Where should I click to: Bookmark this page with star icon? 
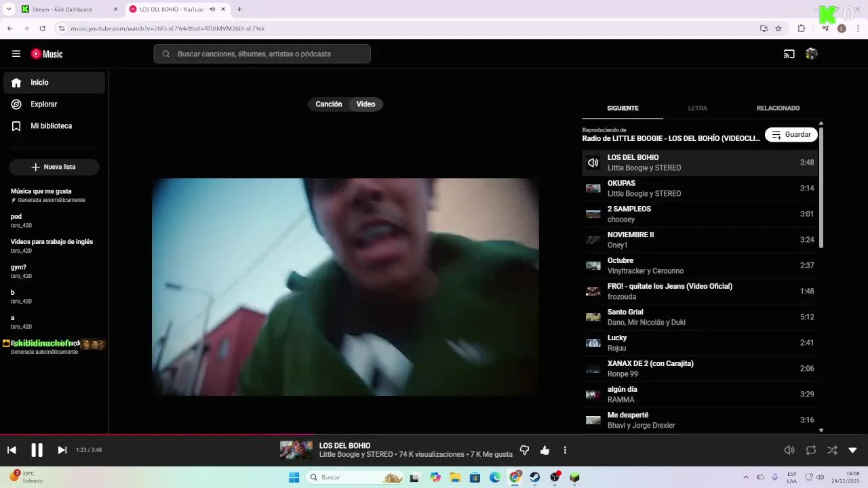(x=778, y=28)
